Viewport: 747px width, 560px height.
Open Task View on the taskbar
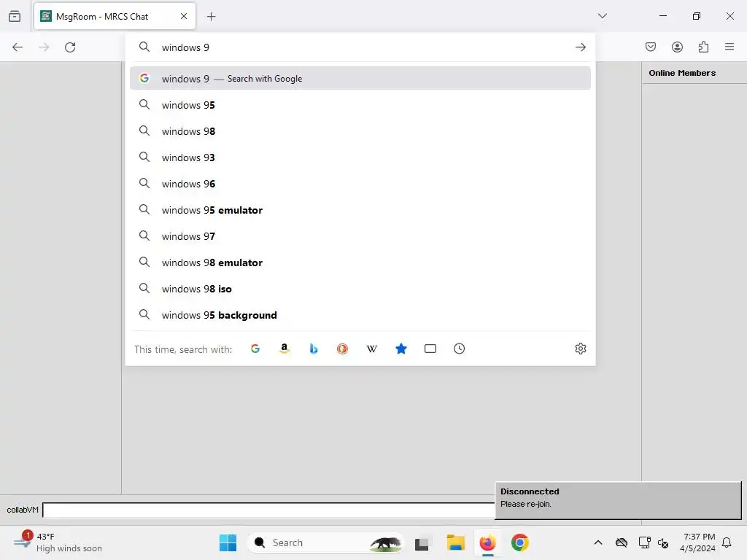pyautogui.click(x=422, y=542)
